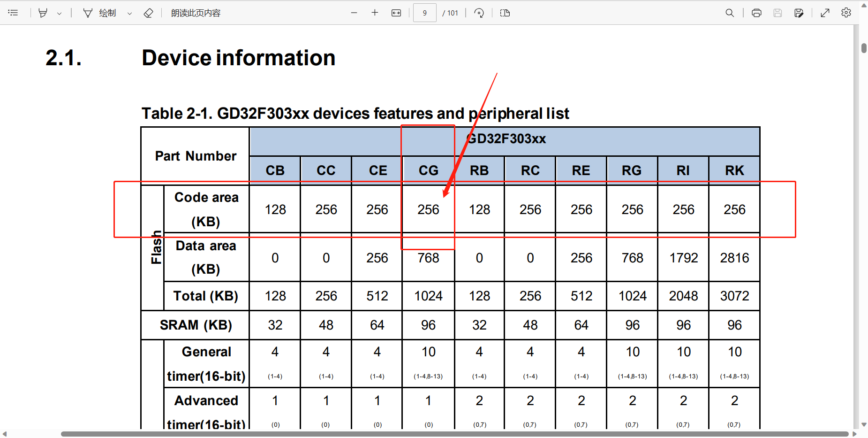Open the draw pen options dropdown
The height and width of the screenshot is (438, 868).
click(129, 13)
